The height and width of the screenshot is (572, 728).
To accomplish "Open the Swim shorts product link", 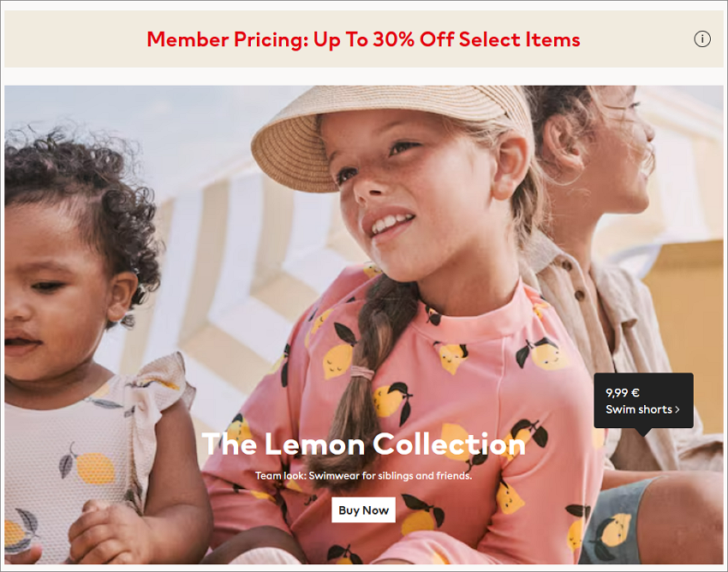I will coord(642,409).
